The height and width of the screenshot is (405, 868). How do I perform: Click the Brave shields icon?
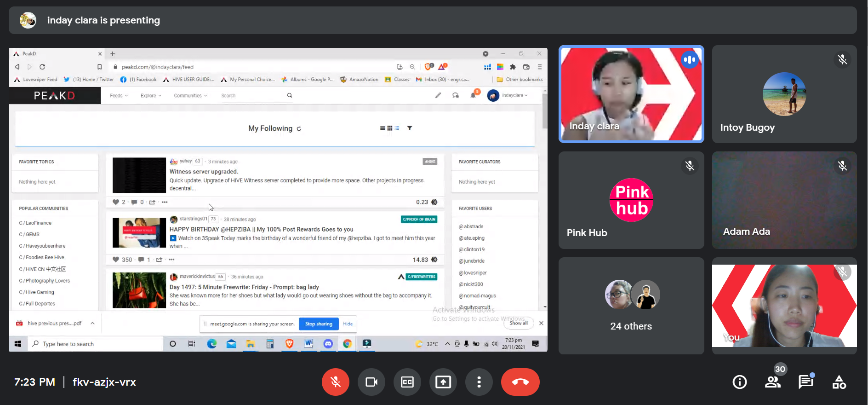pyautogui.click(x=428, y=67)
